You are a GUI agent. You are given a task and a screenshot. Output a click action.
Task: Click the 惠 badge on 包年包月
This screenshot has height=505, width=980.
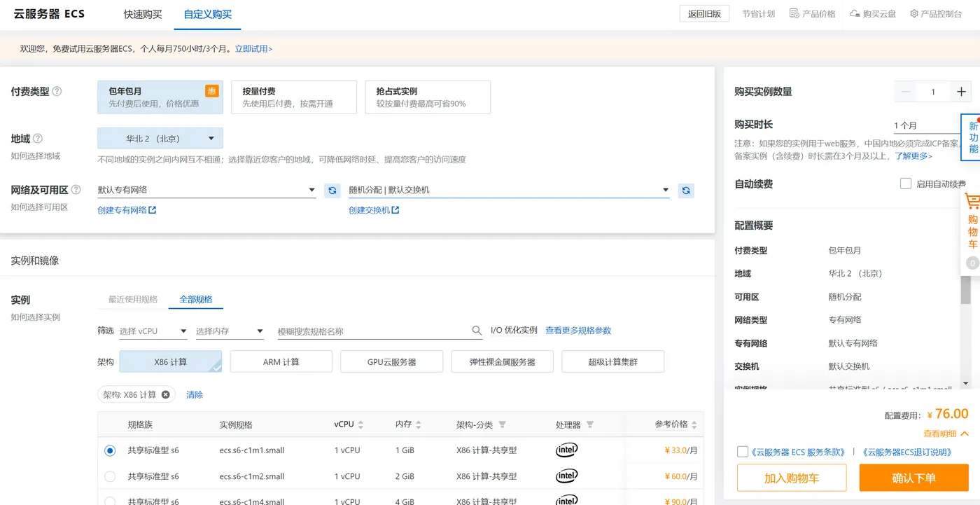tap(211, 91)
